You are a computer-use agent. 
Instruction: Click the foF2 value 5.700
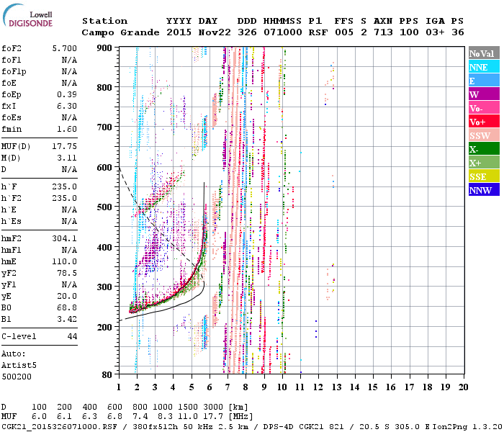click(x=65, y=48)
